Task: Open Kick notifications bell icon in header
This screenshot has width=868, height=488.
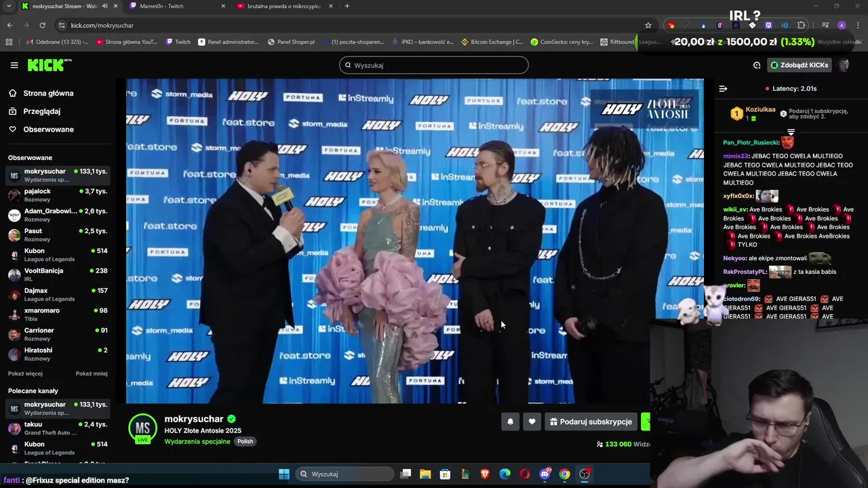Action: click(757, 65)
